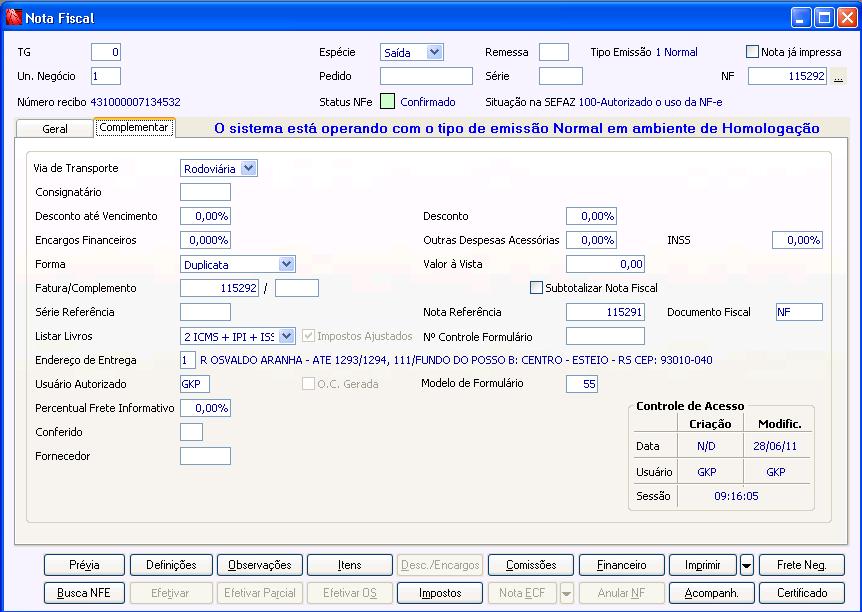Focus the Nº Controle Formulário field
Screen dimensions: 862x612
pyautogui.click(x=605, y=336)
